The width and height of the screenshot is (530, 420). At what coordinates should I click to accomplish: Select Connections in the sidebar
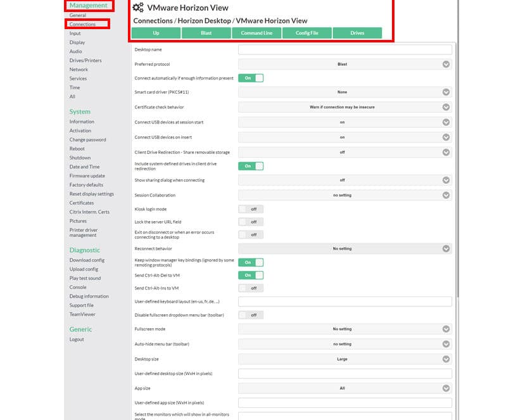82,24
